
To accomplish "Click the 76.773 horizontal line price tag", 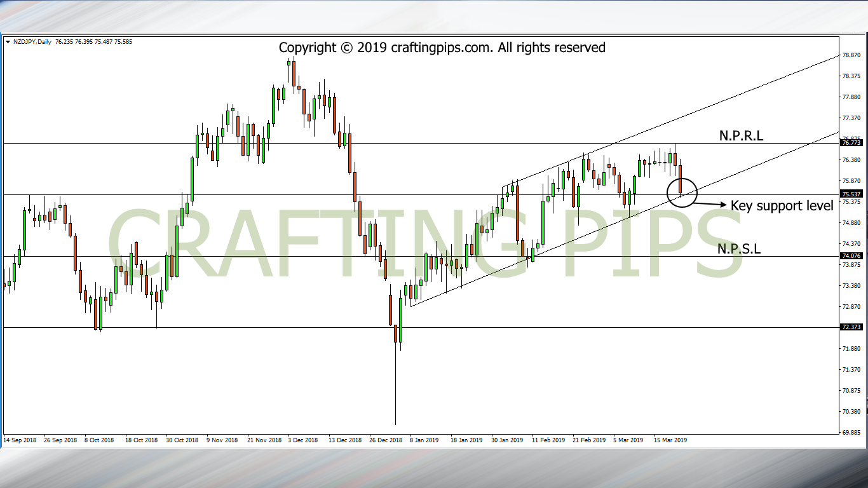I will click(x=850, y=144).
